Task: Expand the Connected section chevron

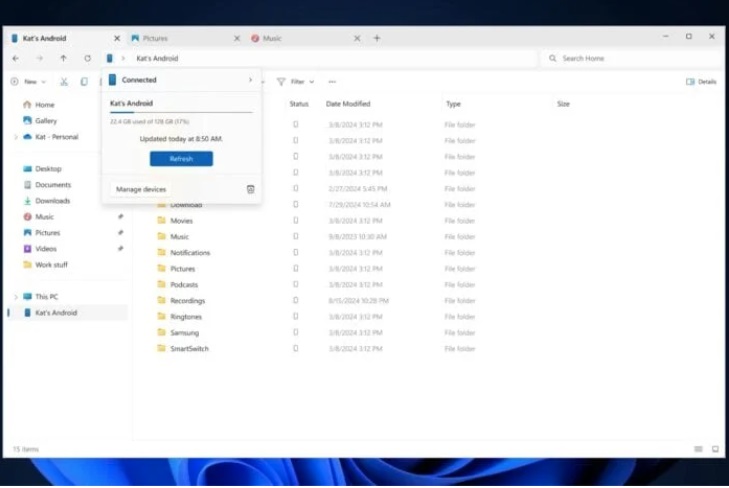Action: (250, 80)
